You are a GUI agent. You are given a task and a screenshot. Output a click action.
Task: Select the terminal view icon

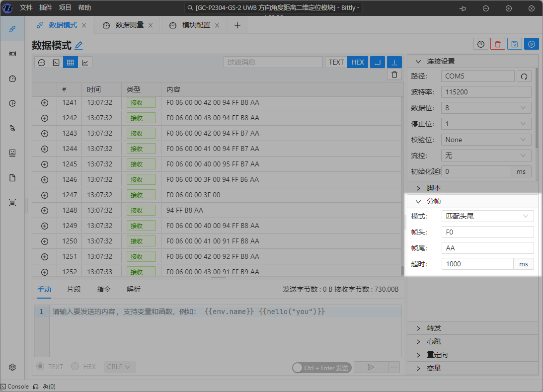point(56,63)
